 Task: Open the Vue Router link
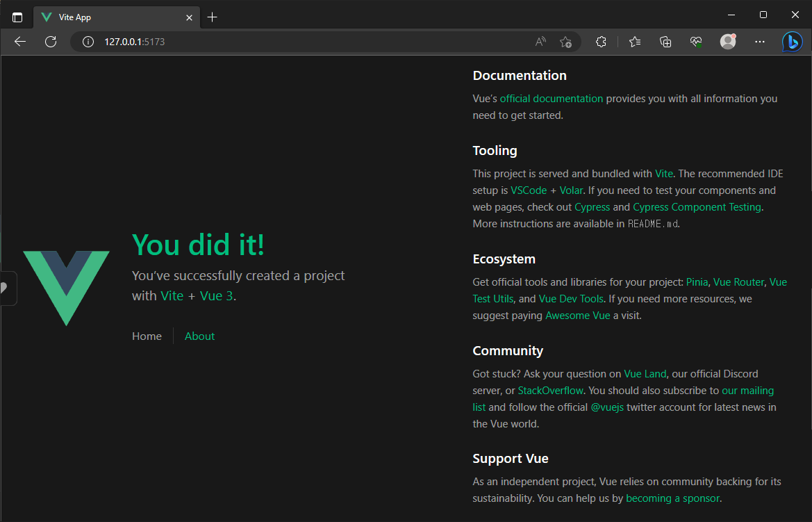coord(738,282)
